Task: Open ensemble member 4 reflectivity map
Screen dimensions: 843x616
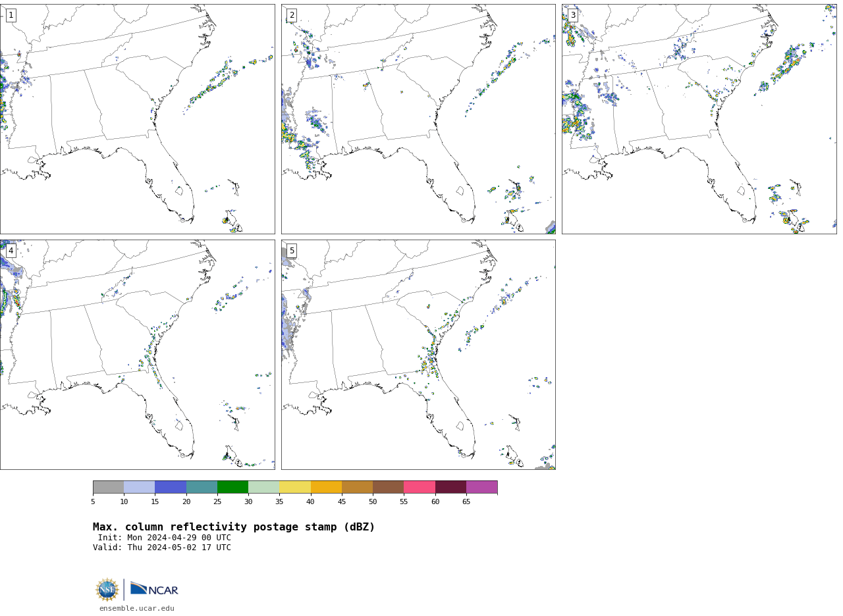Action: tap(138, 355)
